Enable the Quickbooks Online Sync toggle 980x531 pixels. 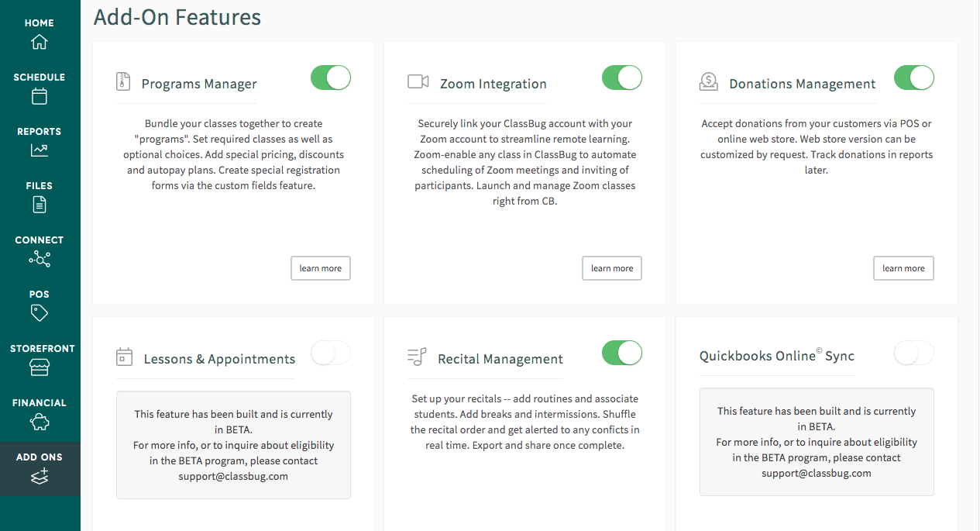coord(914,353)
